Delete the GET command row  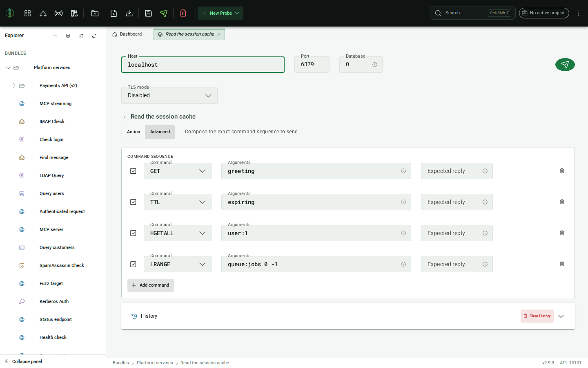(x=562, y=171)
